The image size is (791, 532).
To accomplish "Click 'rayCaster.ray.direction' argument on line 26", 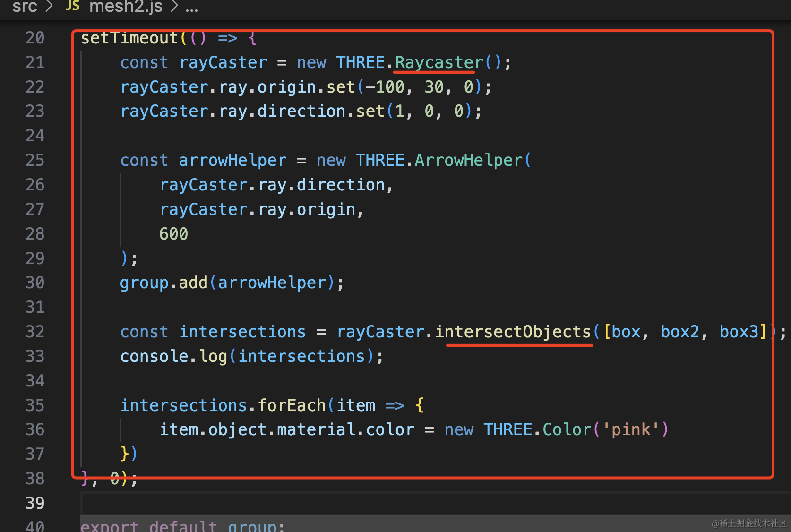I will (273, 185).
